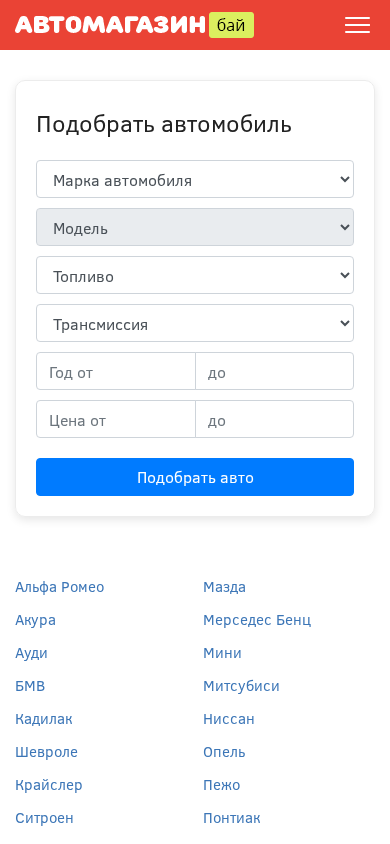The image size is (390, 844).
Task: Open the Марка автомобиля dropdown
Action: tap(195, 179)
